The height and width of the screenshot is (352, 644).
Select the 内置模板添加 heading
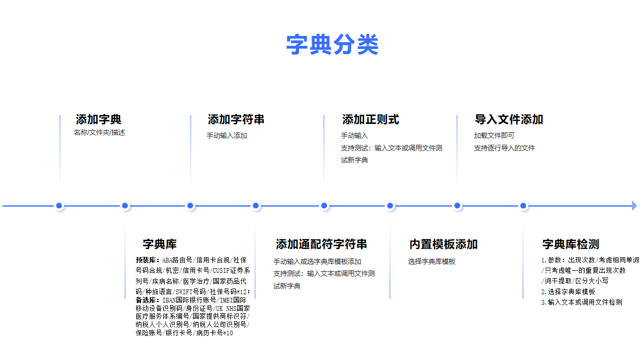(x=443, y=244)
